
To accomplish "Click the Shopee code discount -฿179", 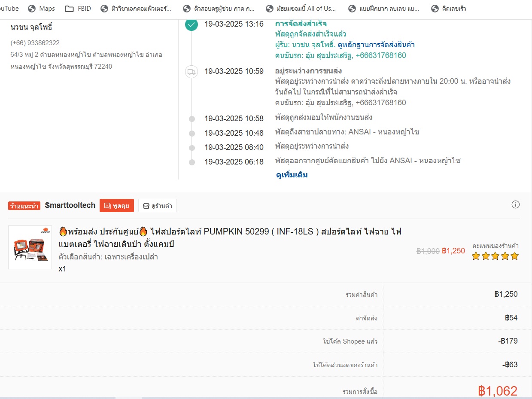I will tap(508, 341).
